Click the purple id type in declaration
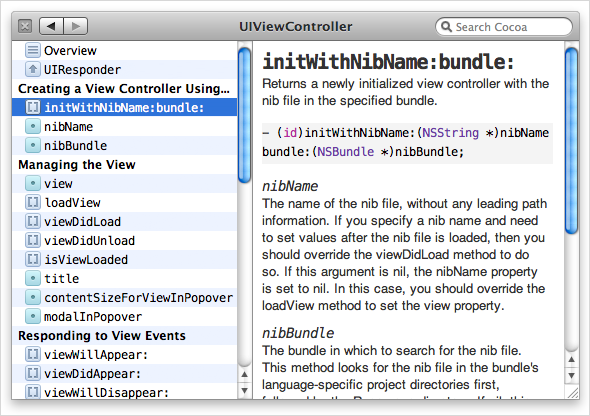The height and width of the screenshot is (416, 590). (290, 133)
